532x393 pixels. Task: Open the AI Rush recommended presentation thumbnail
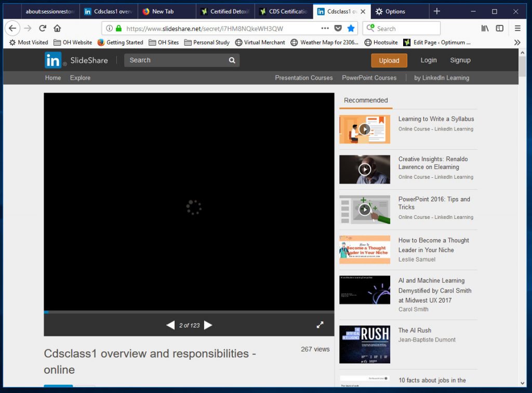tap(364, 344)
